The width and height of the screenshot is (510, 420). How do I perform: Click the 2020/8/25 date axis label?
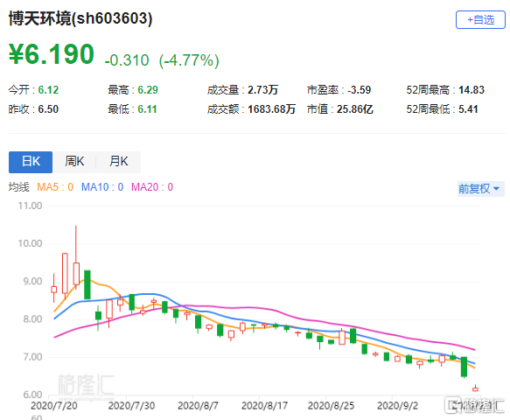(331, 406)
